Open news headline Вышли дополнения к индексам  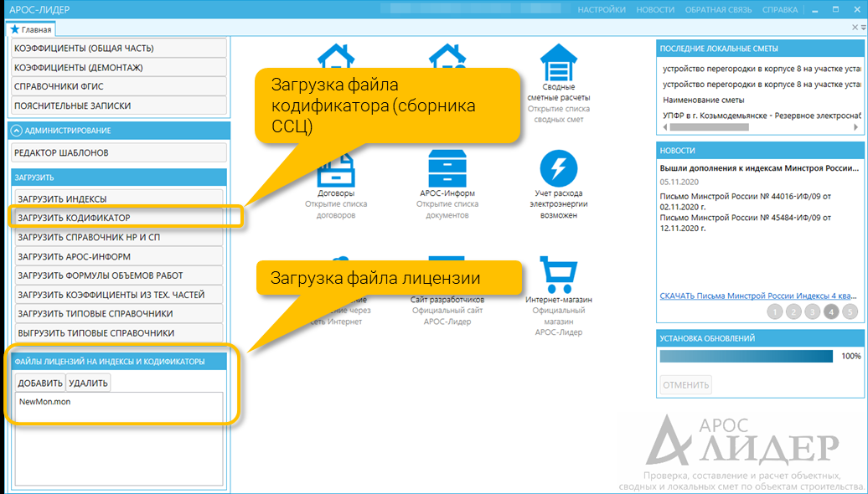[759, 168]
